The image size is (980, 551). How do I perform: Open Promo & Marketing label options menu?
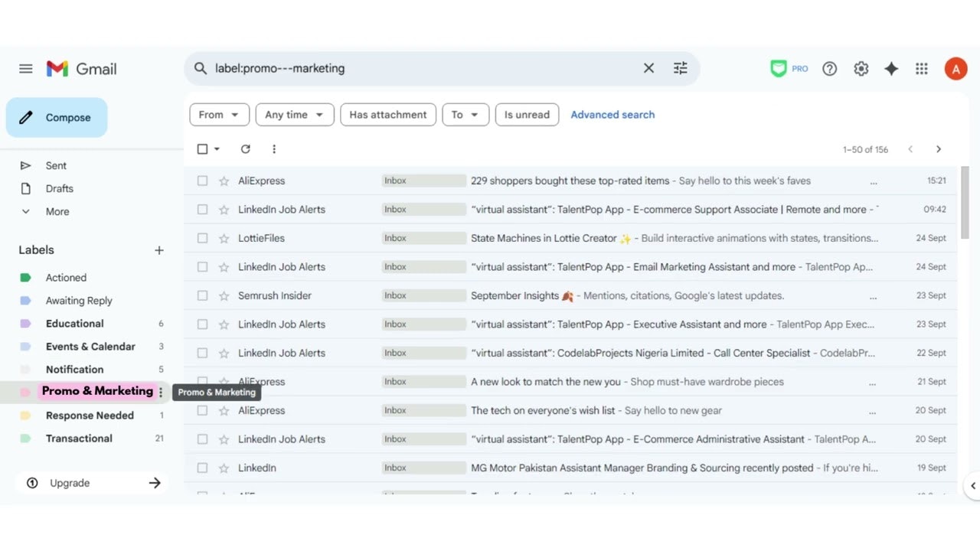[x=160, y=391]
